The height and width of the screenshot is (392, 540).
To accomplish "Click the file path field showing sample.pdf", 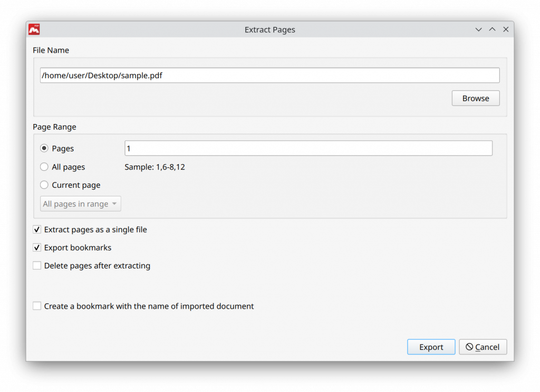I will [270, 75].
